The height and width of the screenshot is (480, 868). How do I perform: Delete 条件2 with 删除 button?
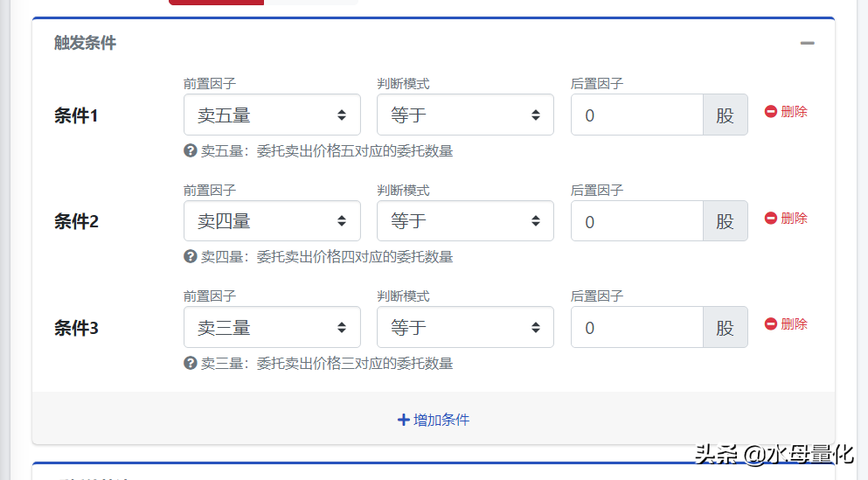pyautogui.click(x=786, y=218)
